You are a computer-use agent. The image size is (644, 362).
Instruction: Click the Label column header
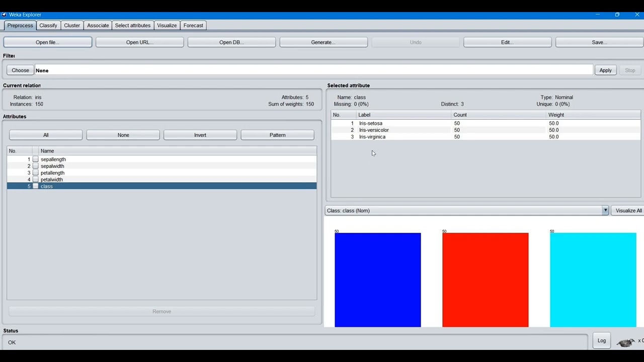point(404,115)
